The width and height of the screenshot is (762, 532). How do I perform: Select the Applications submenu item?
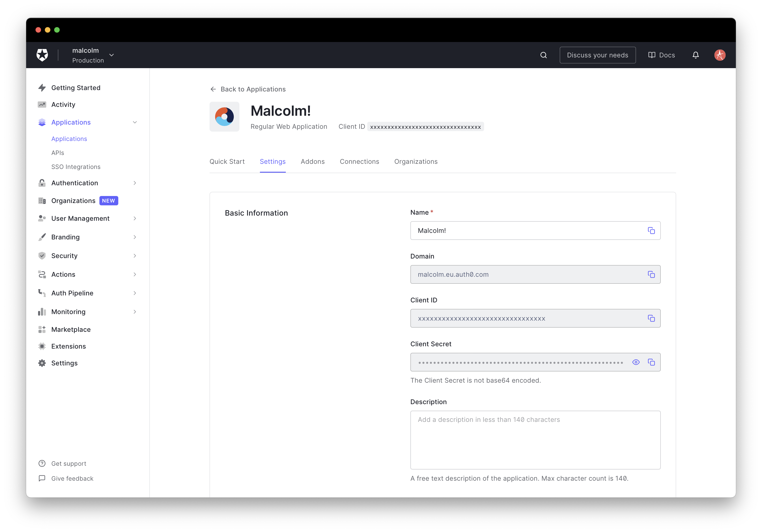[69, 139]
